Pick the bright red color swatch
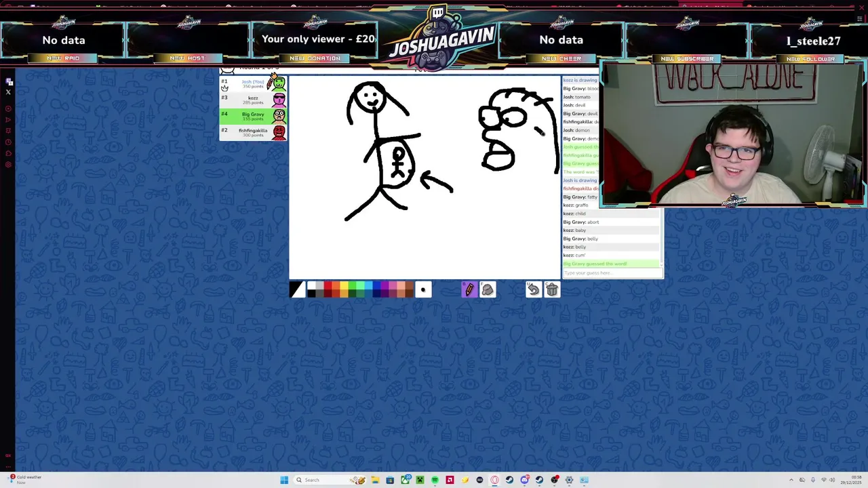The height and width of the screenshot is (488, 868). point(328,285)
